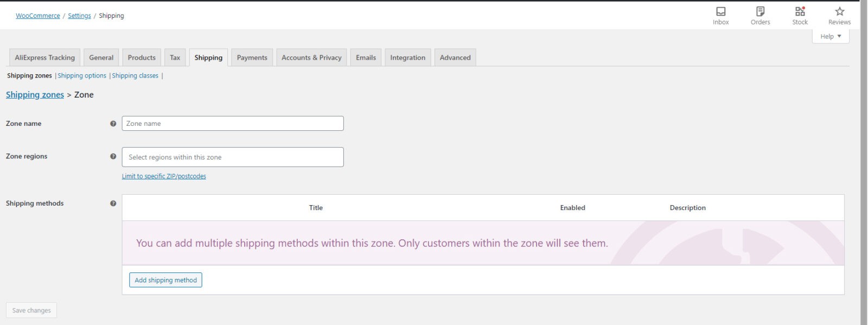This screenshot has width=868, height=325.
Task: Click the Enabled column header
Action: 572,208
